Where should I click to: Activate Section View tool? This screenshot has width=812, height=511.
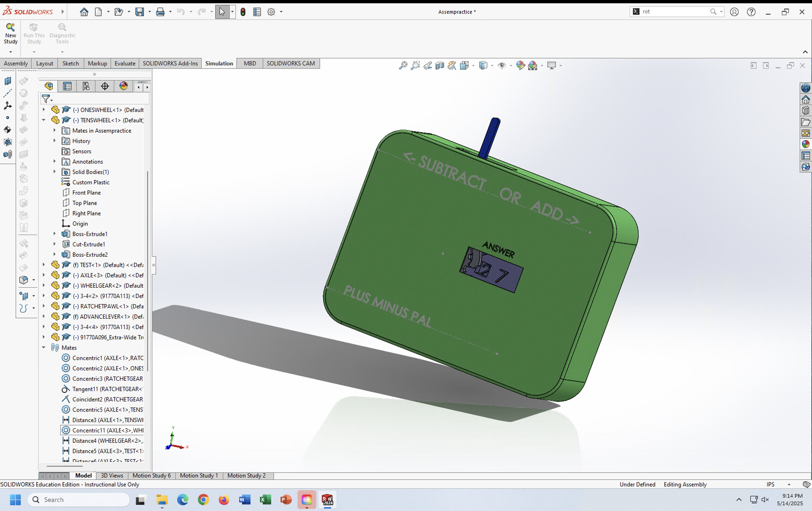tap(440, 65)
